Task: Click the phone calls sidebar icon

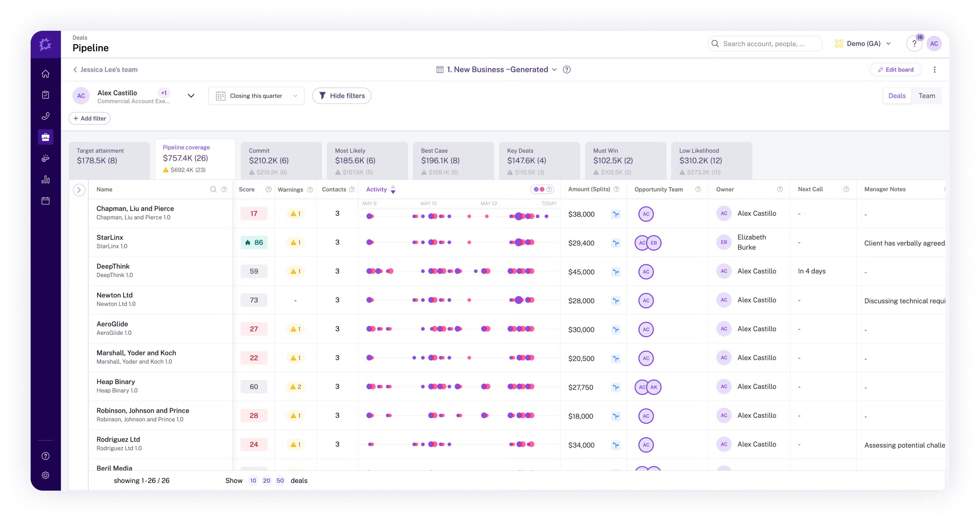Action: pos(45,116)
